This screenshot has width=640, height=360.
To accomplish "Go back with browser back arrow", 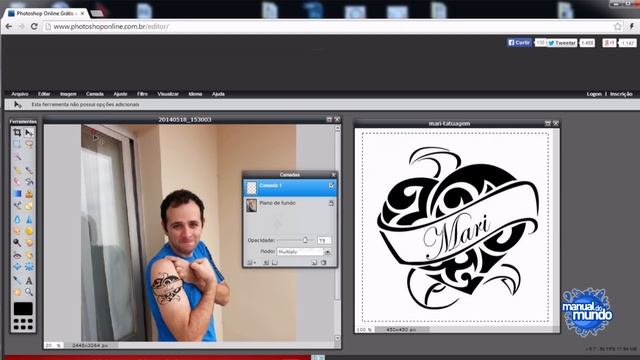I will point(9,27).
